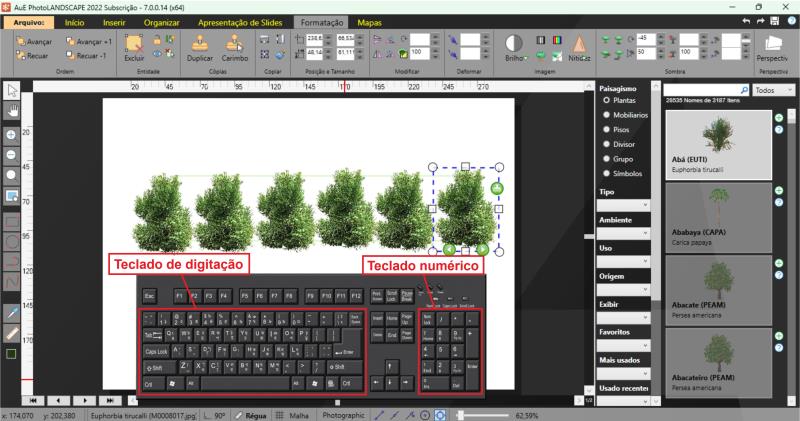Click green plus beside Abá (EUTI)
This screenshot has height=421, width=800.
pyautogui.click(x=779, y=118)
